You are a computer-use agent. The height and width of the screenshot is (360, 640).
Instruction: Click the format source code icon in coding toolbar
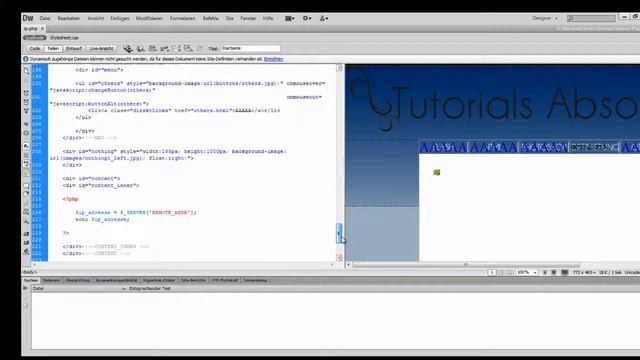pyautogui.click(x=26, y=252)
